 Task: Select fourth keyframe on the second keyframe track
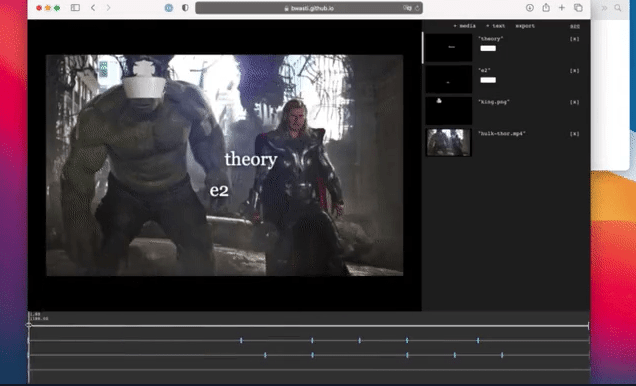[x=455, y=355]
